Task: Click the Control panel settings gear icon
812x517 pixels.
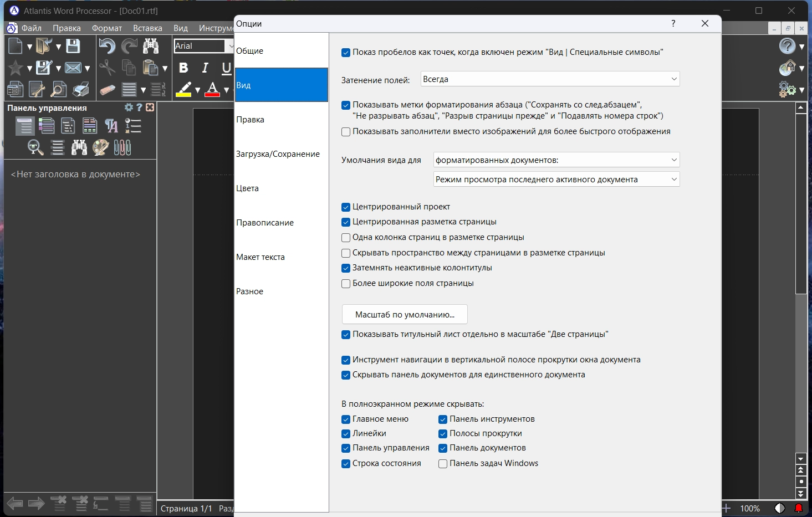Action: [x=129, y=108]
